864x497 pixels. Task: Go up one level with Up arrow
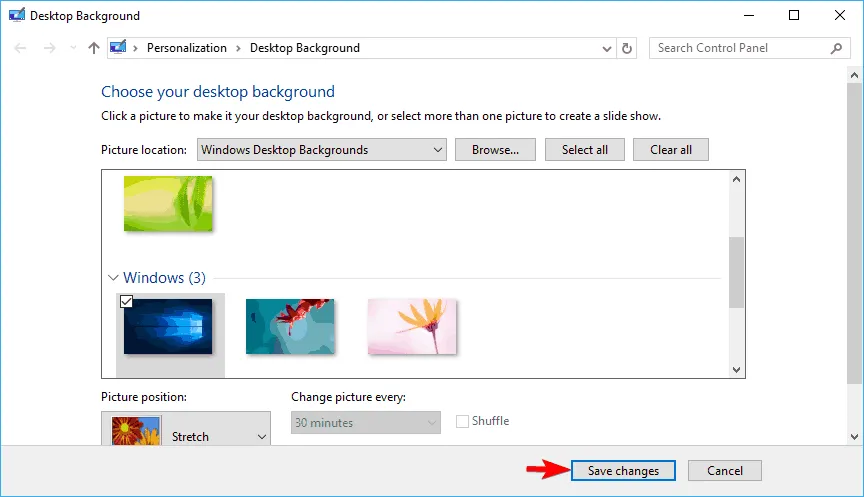coord(93,48)
